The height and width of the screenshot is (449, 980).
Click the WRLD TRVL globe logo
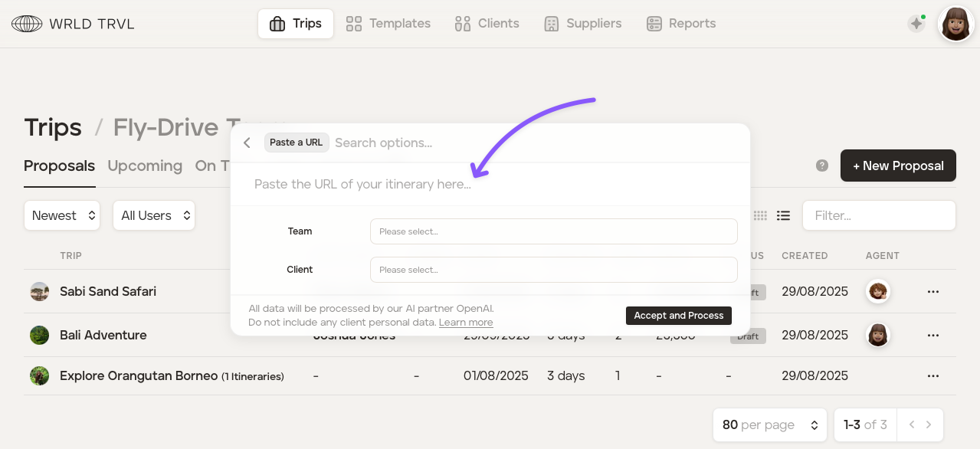tap(27, 24)
